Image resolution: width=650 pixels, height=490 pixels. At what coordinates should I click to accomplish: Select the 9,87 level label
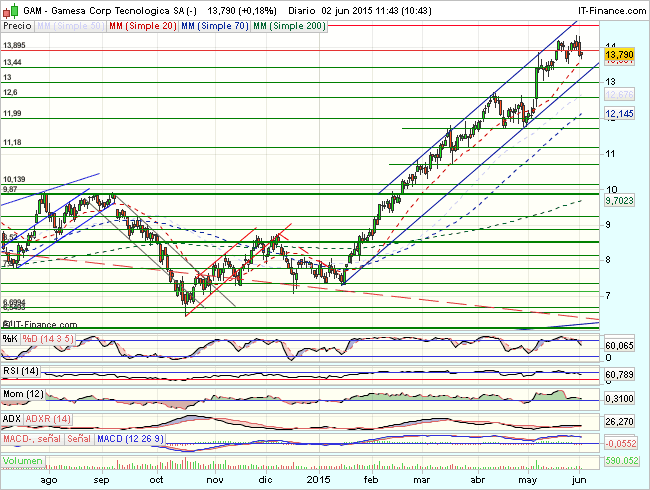click(10, 189)
